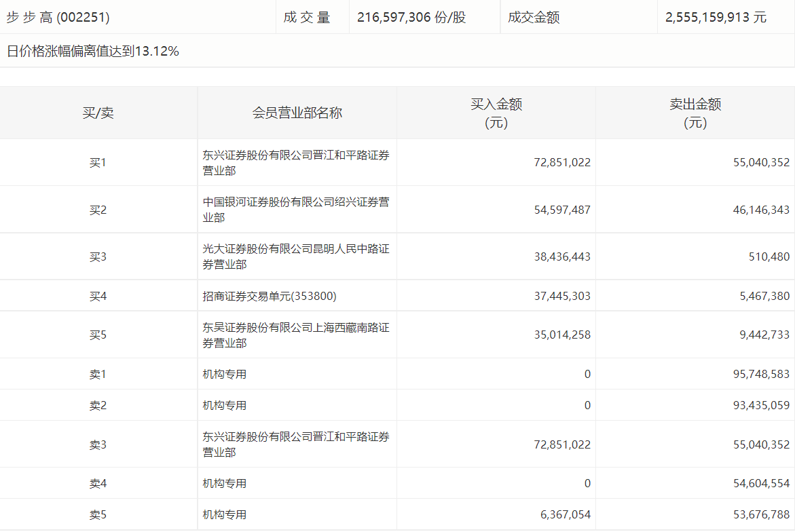This screenshot has width=795, height=532.
Task: Select the 买3 row label
Action: click(98, 257)
